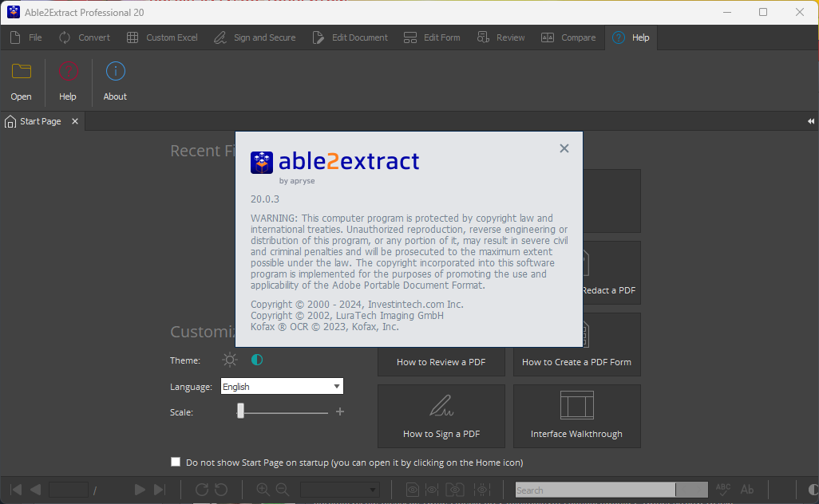The image size is (819, 504).
Task: Select the light theme sun icon
Action: (x=230, y=360)
